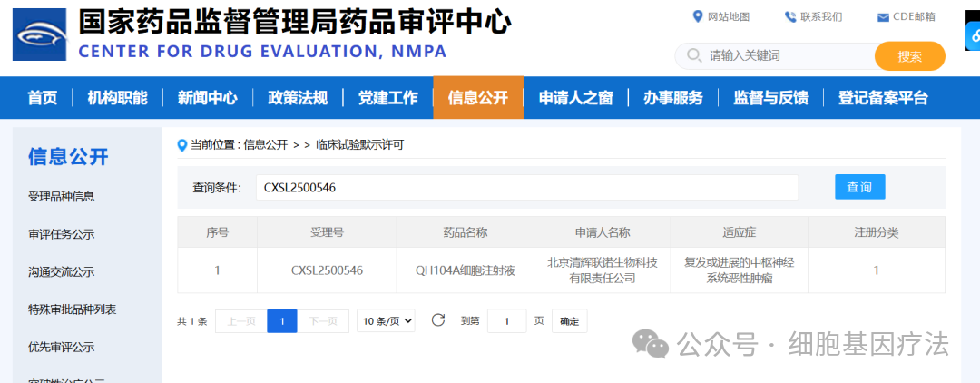Screen dimensions: 980x383
Task: Click the blue floating icon at right edge
Action: click(974, 36)
